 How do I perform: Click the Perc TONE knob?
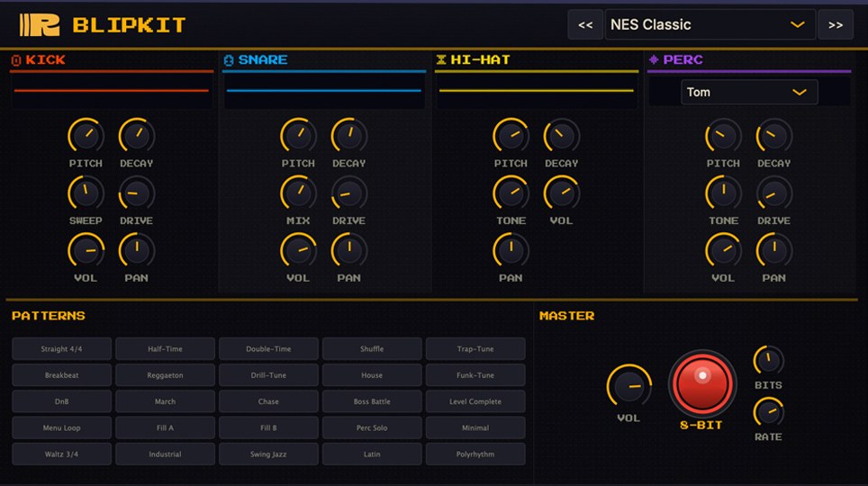(723, 193)
